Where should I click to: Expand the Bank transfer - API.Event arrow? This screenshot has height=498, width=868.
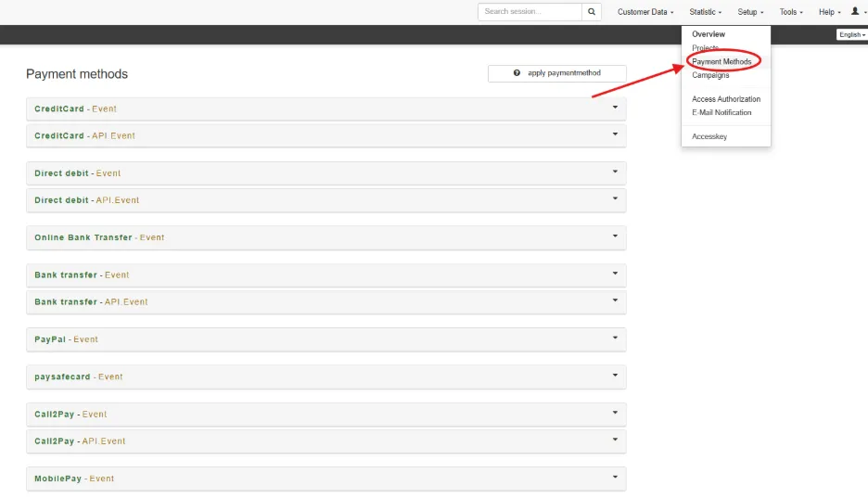(x=615, y=300)
